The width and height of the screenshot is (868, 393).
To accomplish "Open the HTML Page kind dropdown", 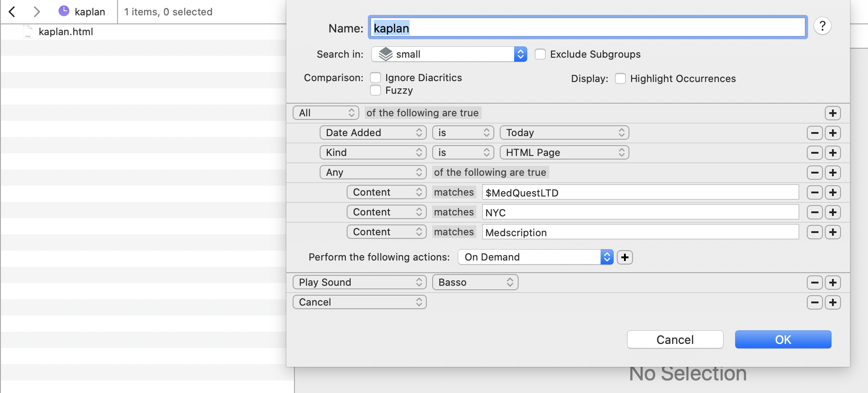I will tap(564, 153).
